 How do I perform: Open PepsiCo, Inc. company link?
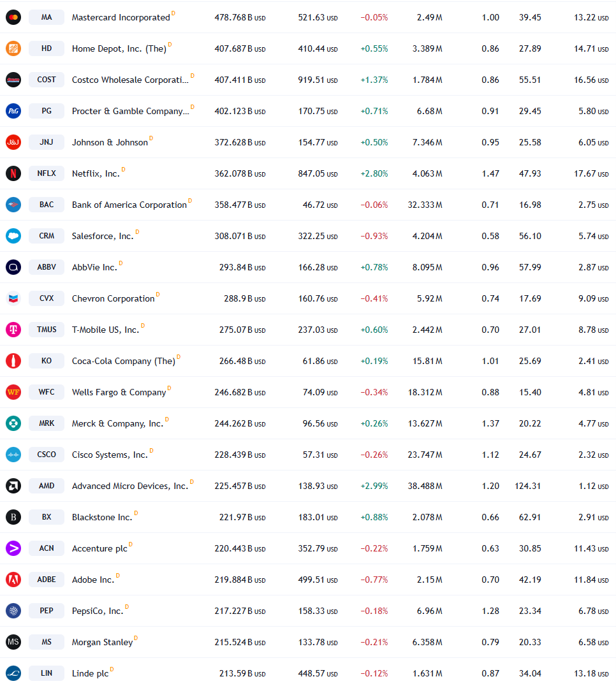click(x=98, y=611)
